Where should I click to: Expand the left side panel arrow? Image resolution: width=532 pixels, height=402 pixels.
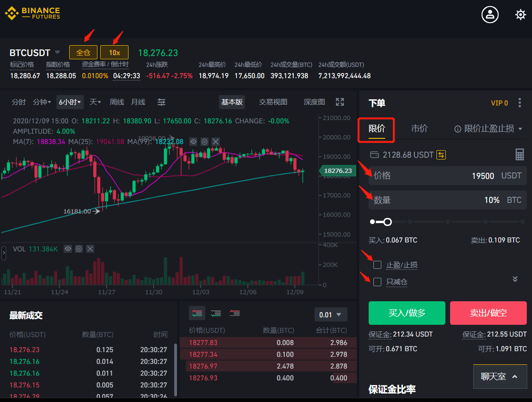tap(4, 253)
